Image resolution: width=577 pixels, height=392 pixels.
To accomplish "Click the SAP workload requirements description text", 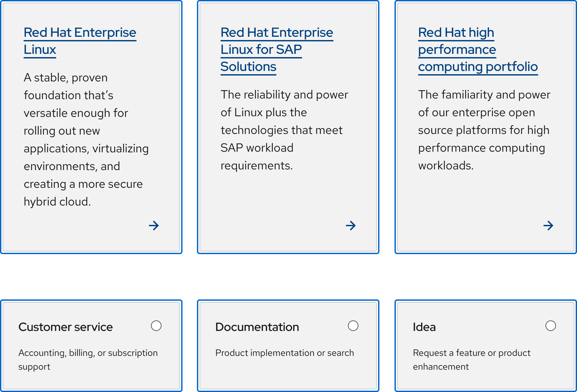I will coord(284,130).
